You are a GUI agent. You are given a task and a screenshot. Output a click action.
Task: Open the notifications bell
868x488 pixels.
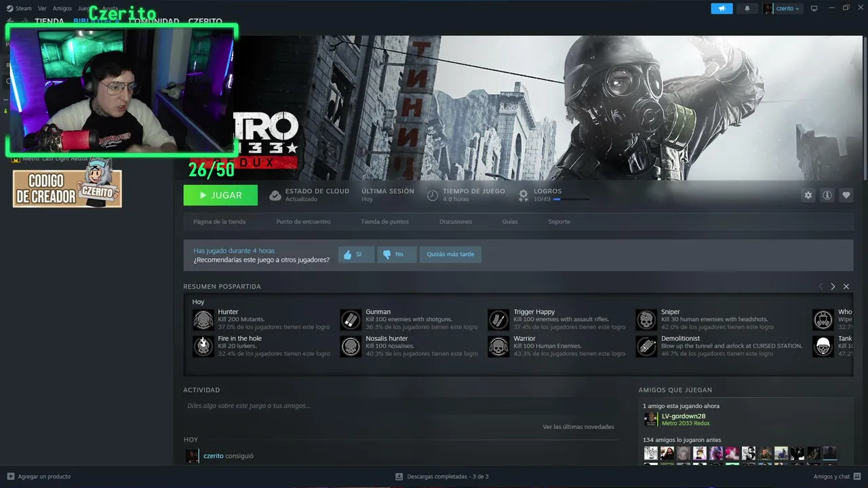pos(747,9)
